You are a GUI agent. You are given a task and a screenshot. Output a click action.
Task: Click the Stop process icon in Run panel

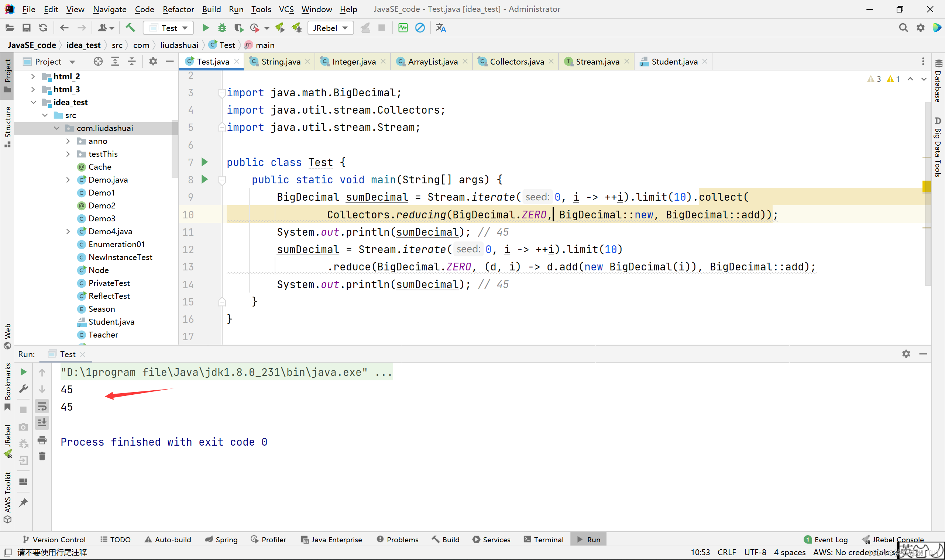pos(23,406)
